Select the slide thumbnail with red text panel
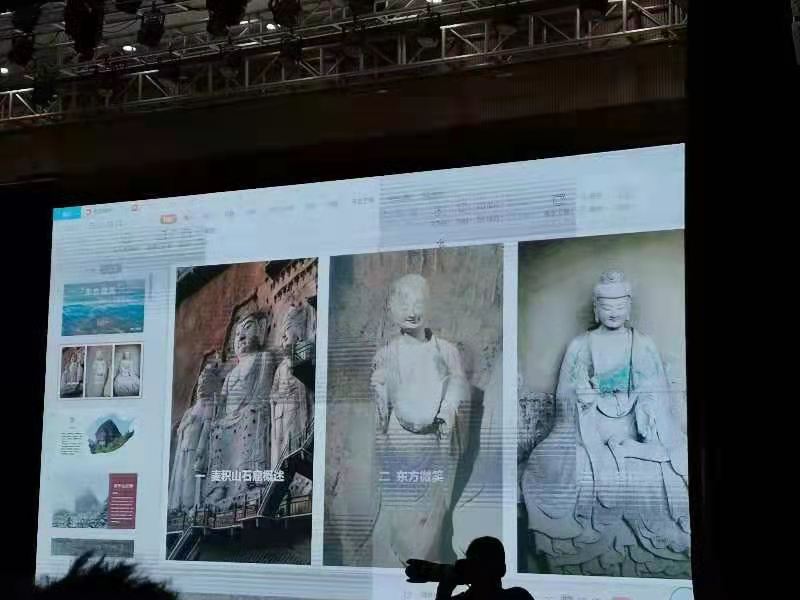The width and height of the screenshot is (800, 600). pos(95,501)
